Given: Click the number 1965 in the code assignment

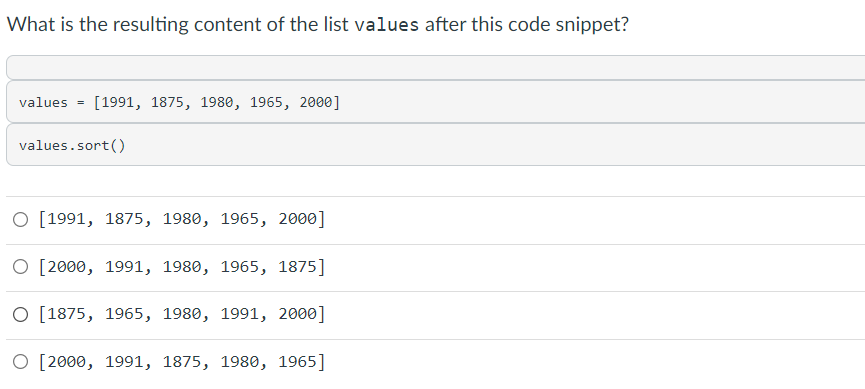Looking at the screenshot, I should 266,102.
